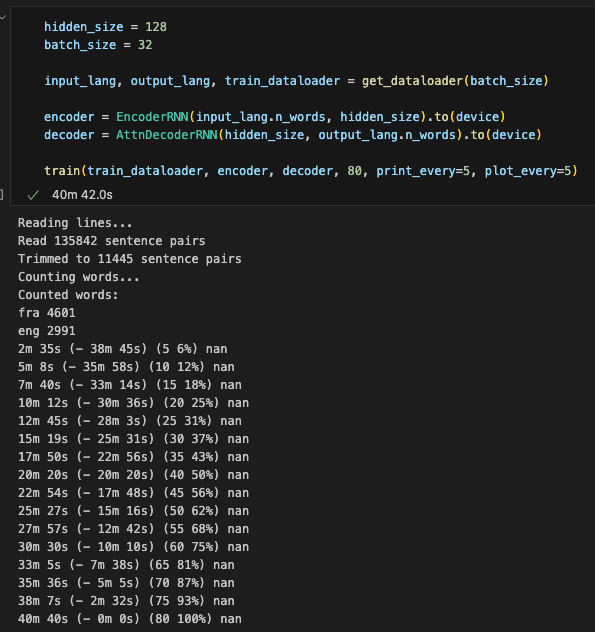Click the cell execution count bracket
This screenshot has height=632, width=595.
click(x=2, y=195)
